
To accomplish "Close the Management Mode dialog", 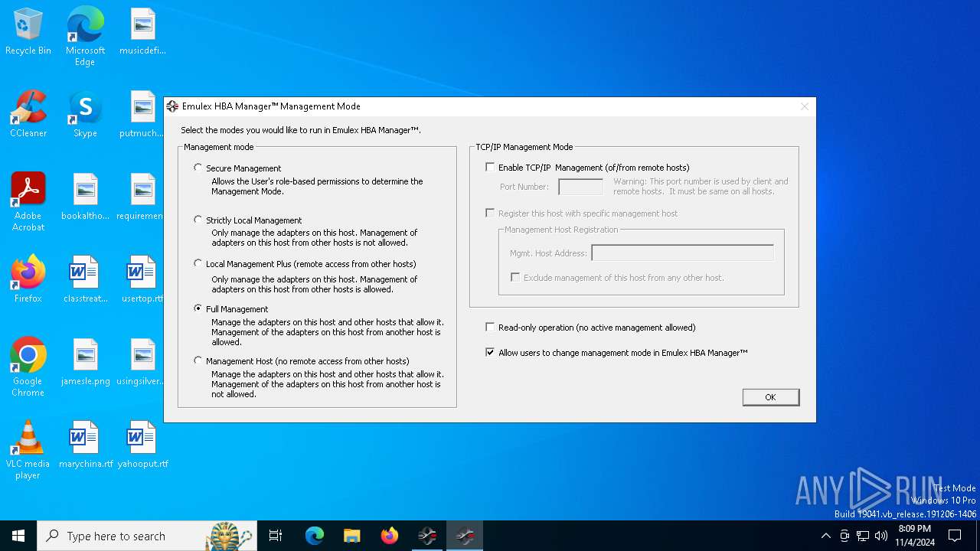I will (x=804, y=106).
